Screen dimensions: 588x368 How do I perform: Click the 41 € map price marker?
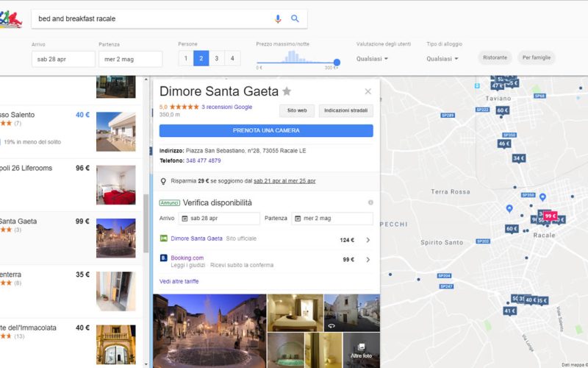click(x=509, y=311)
